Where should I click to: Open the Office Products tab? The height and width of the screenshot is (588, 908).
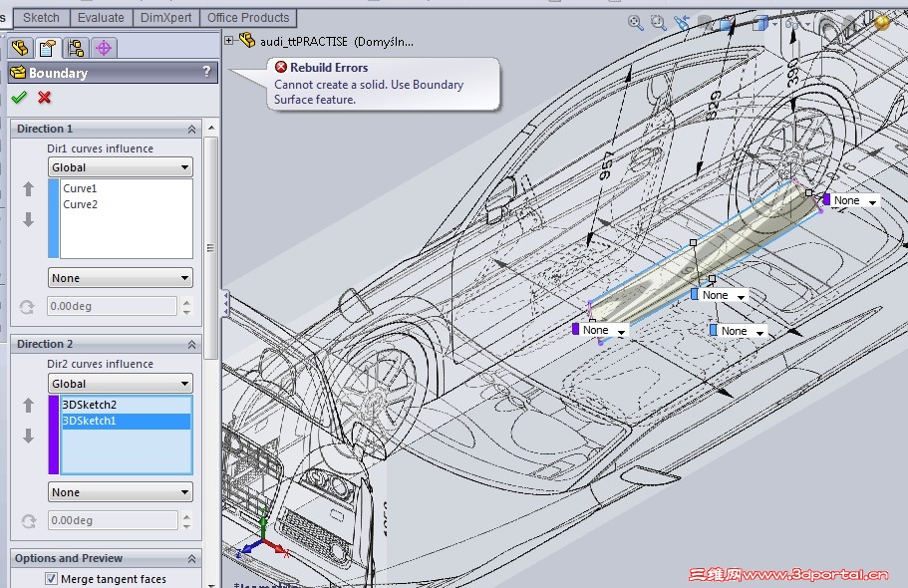pyautogui.click(x=248, y=17)
